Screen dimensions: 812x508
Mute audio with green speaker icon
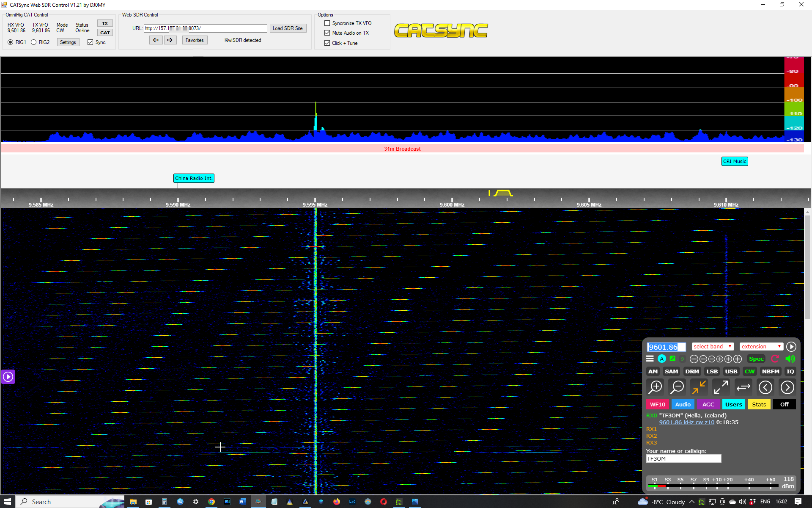[x=790, y=359]
